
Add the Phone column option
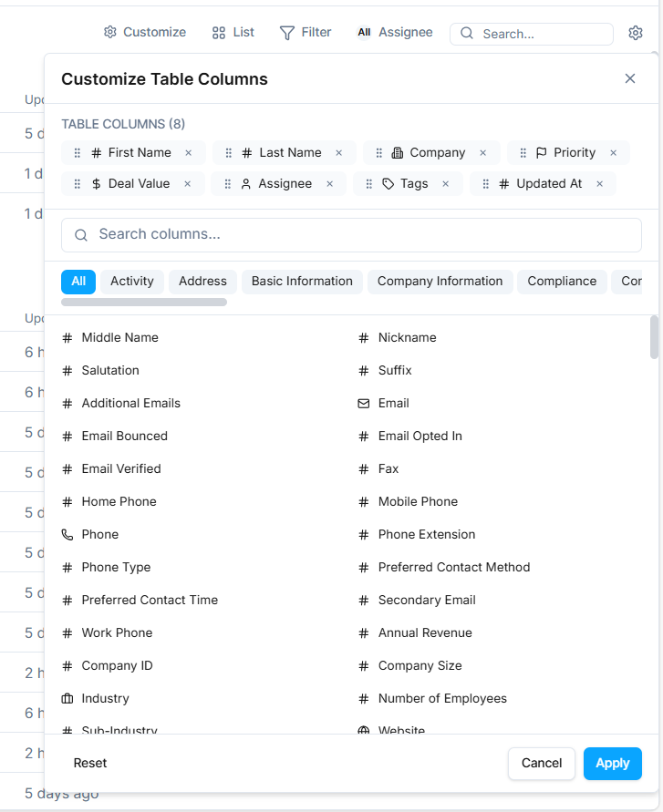99,534
